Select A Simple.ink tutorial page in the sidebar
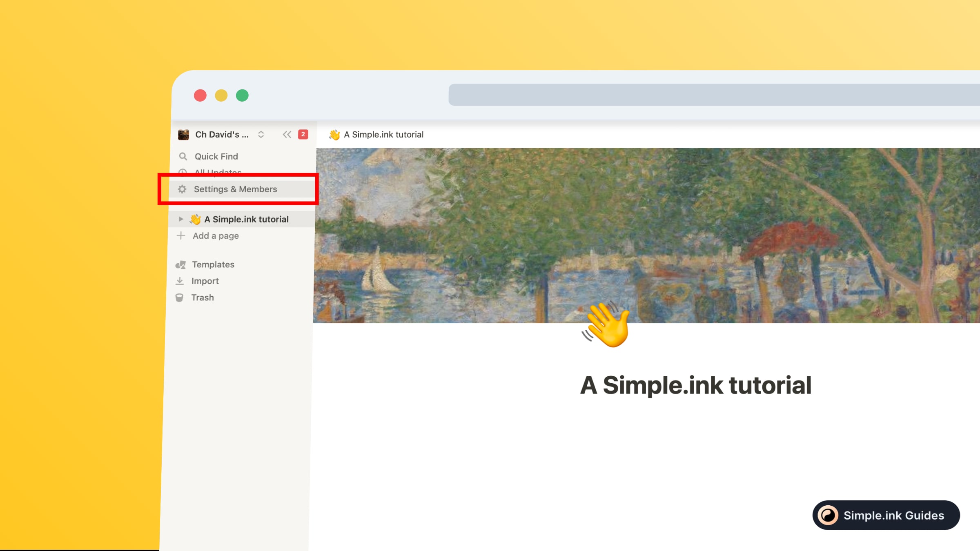 click(x=246, y=219)
